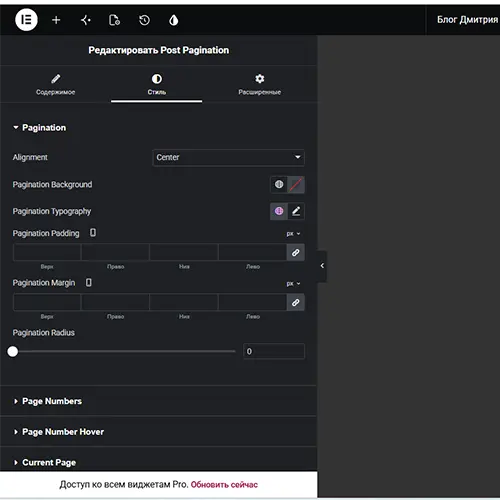
Task: Click Pagination Background global color icon
Action: tap(279, 184)
